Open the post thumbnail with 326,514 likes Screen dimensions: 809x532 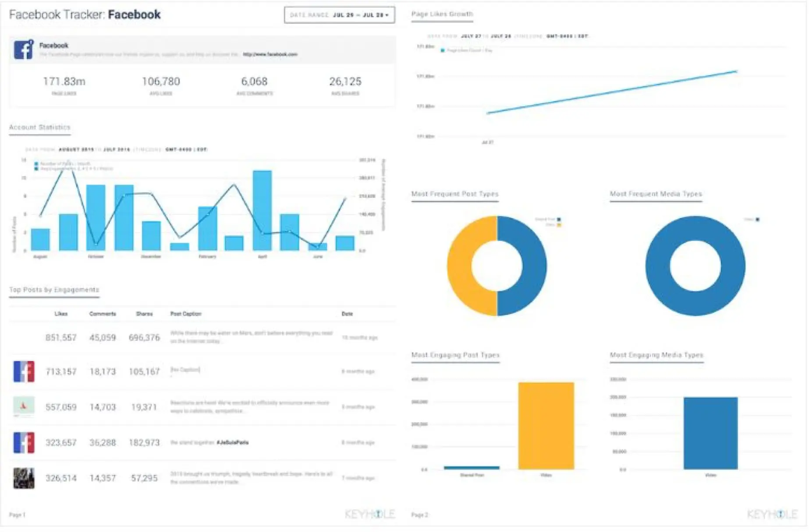pos(24,478)
